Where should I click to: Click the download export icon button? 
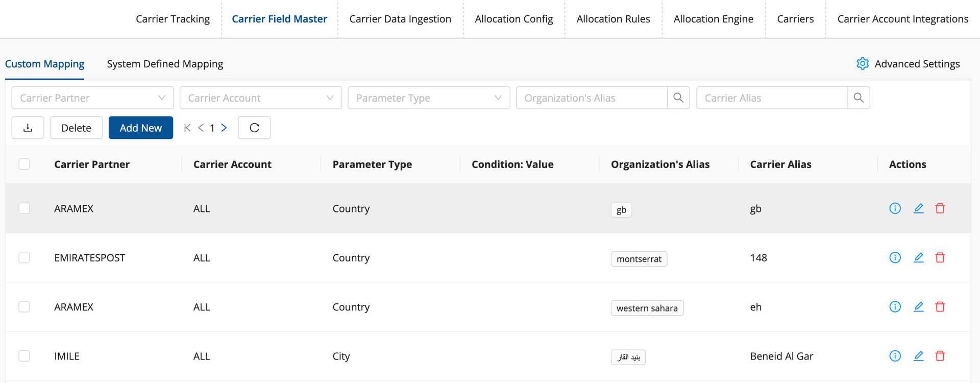[x=28, y=128]
